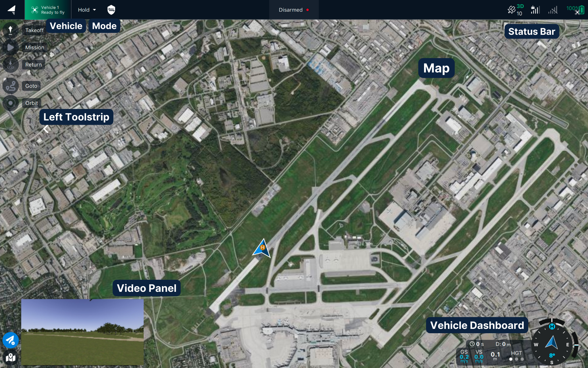
Task: Click the video panel thumbnail
Action: pyautogui.click(x=82, y=332)
